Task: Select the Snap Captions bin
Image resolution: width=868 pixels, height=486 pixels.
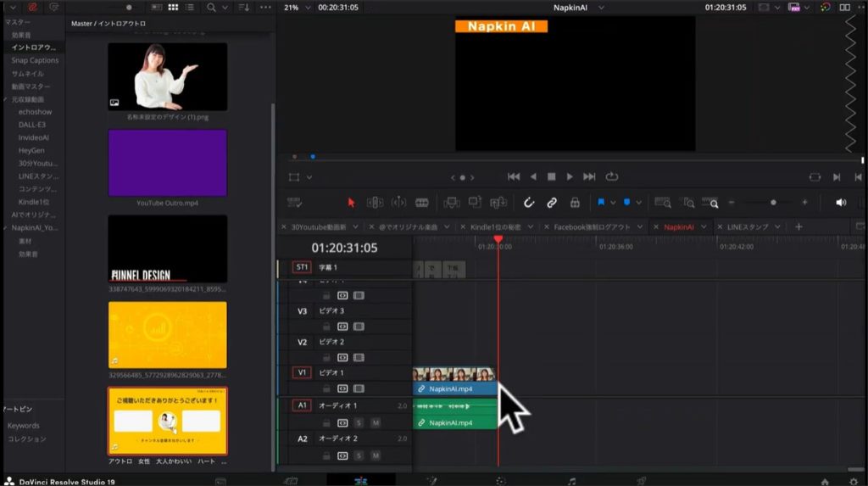Action: tap(35, 60)
